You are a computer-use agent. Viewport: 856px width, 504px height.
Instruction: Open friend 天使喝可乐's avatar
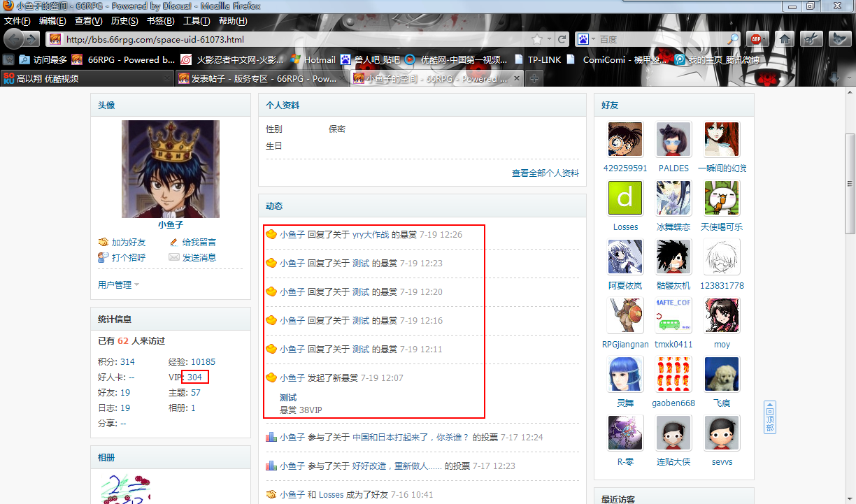click(722, 198)
